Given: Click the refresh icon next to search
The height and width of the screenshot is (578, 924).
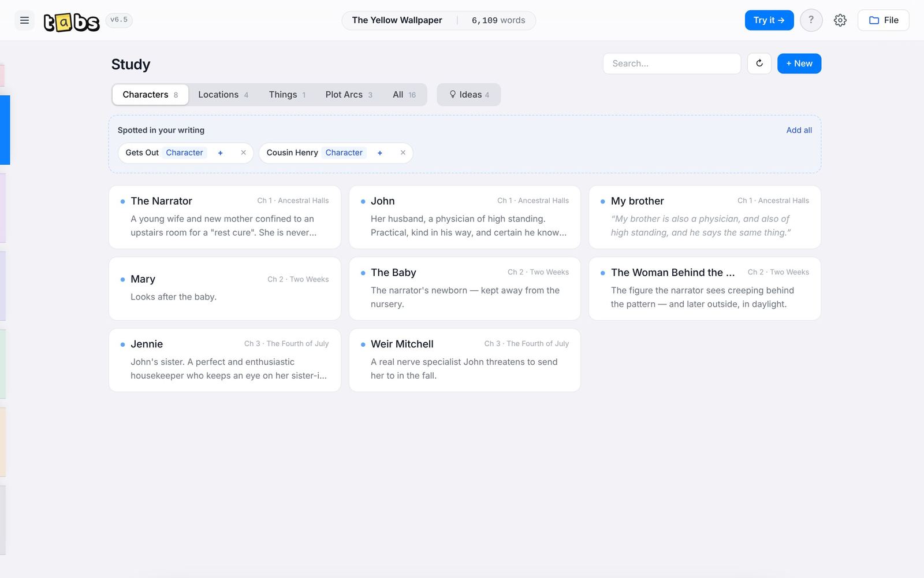Looking at the screenshot, I should click(759, 64).
